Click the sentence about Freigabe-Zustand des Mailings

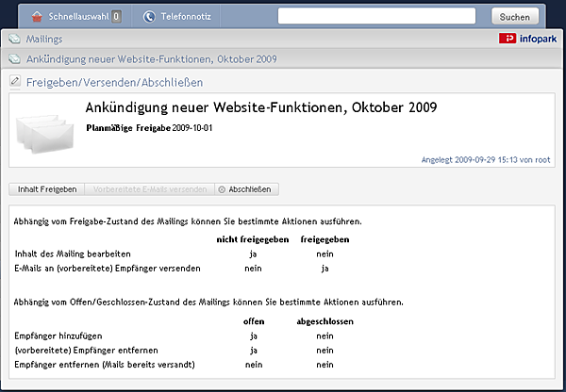[188, 221]
